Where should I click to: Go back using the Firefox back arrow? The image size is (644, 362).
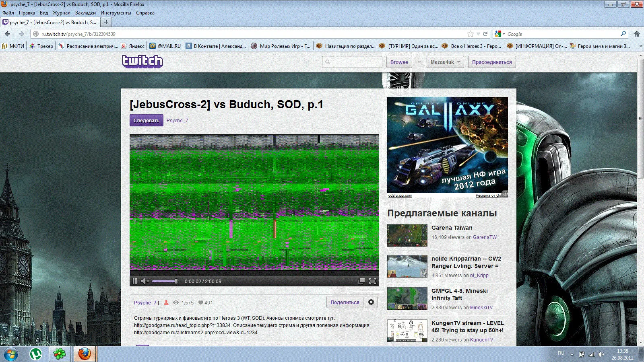[x=7, y=34]
